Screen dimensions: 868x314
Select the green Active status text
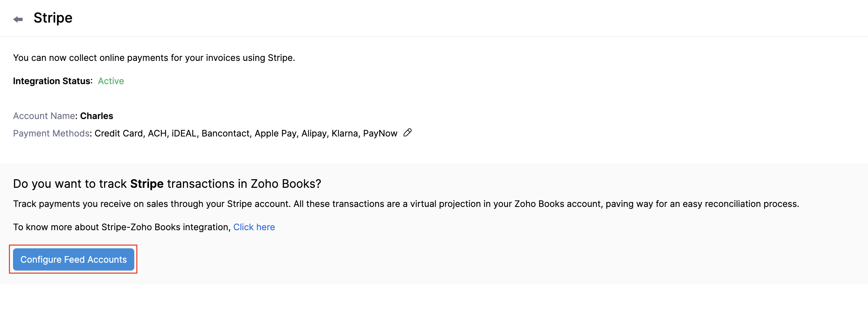[x=111, y=81]
